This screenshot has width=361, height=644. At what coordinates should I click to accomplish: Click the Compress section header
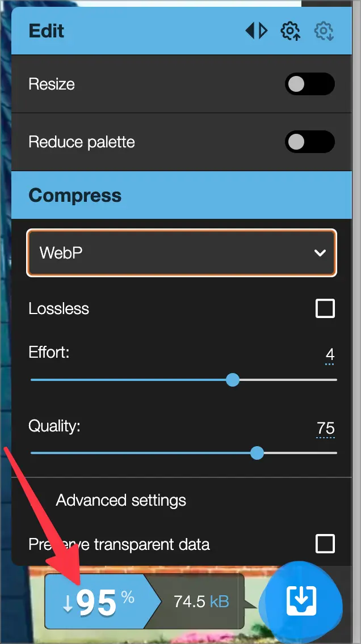pyautogui.click(x=75, y=196)
